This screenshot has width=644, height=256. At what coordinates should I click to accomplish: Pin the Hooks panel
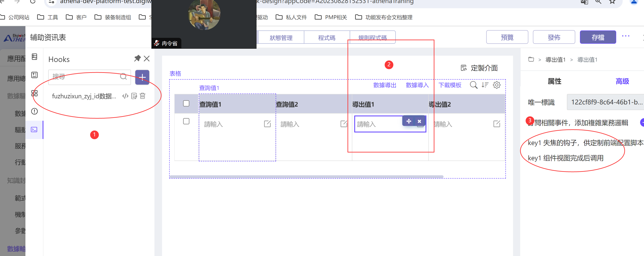point(137,59)
